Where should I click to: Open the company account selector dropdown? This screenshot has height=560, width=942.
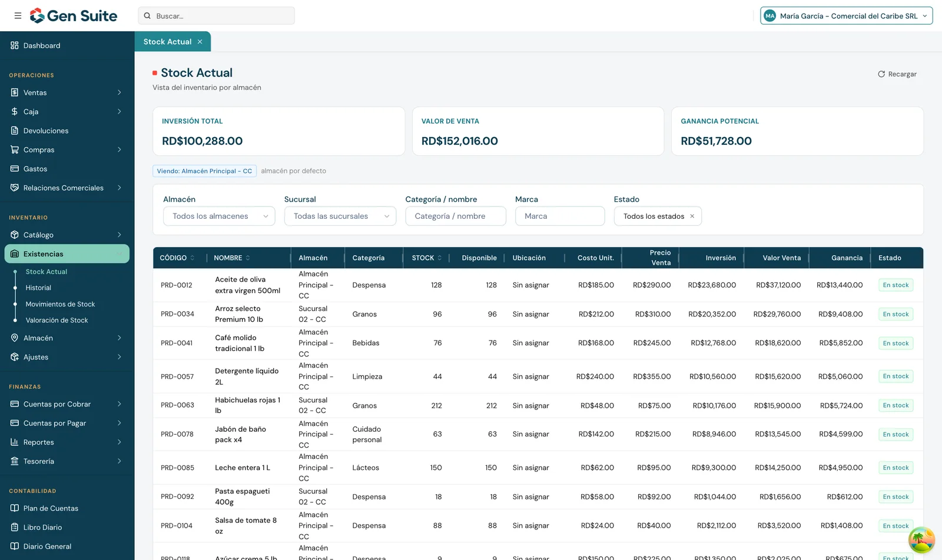(847, 16)
